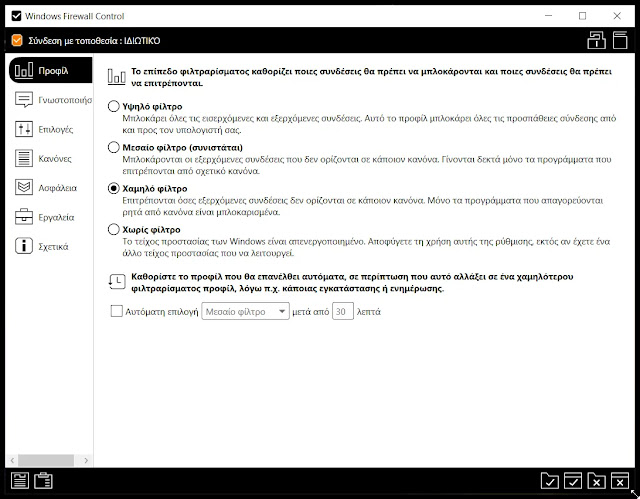Select the Υψηλό φίλτρο radio button
Viewport: 640px width, 499px height.
click(113, 106)
